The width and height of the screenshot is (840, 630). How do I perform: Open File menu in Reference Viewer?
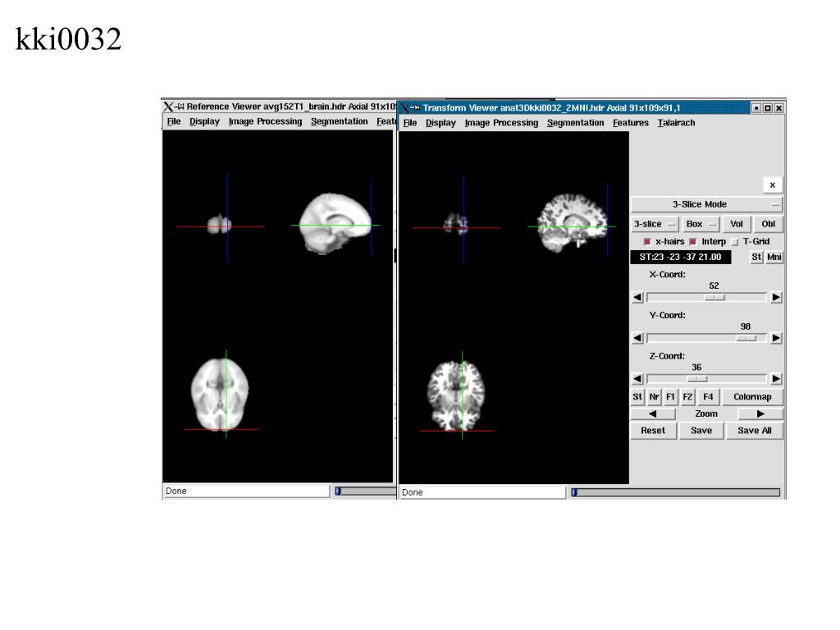point(174,121)
